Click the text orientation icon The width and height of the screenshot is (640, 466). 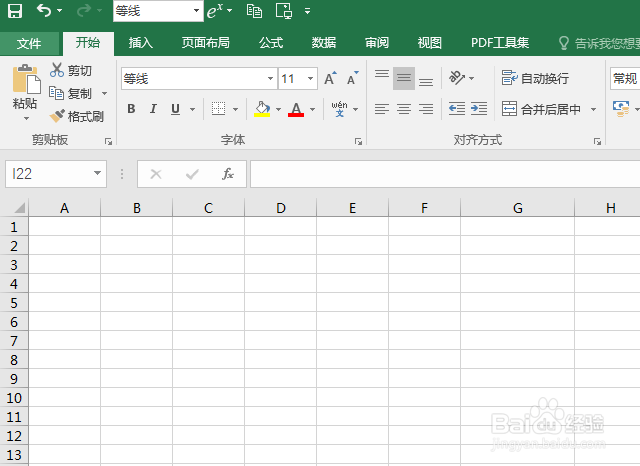point(457,78)
